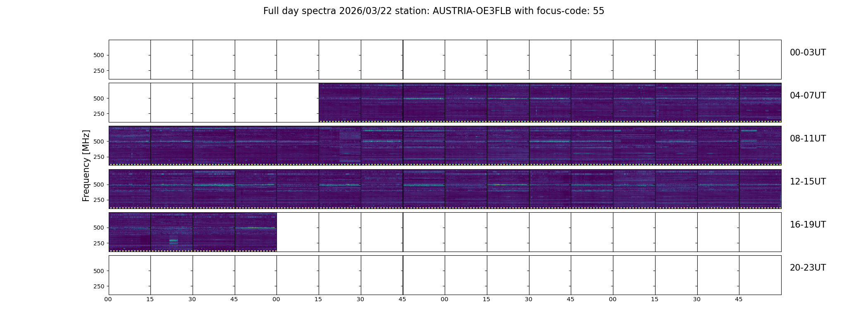Select the last spectrogram in 16-19UT row
868x331 pixels.
[x=256, y=232]
